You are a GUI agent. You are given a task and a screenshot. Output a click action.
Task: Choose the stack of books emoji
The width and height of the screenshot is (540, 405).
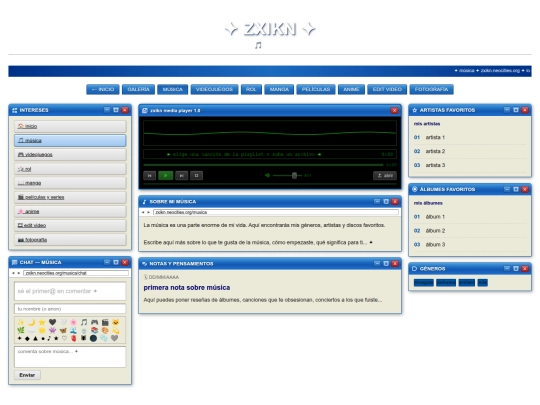[x=94, y=330]
